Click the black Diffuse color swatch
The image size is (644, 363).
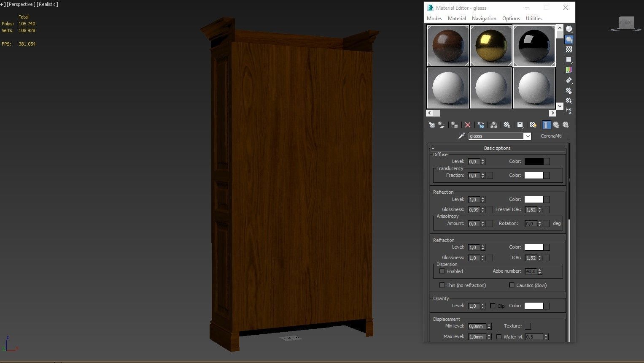pos(534,162)
